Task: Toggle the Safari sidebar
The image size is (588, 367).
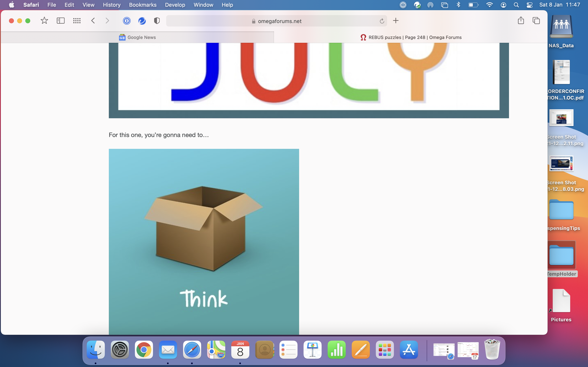Action: (60, 21)
